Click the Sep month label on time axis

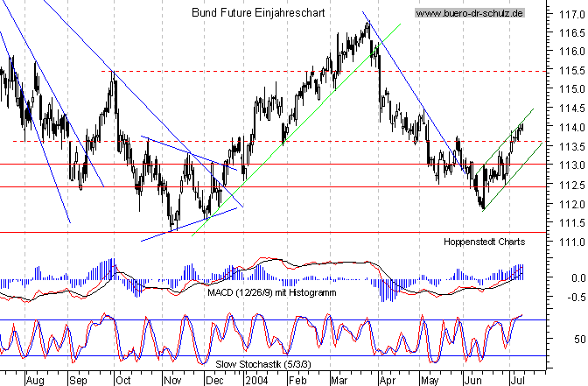click(x=78, y=381)
